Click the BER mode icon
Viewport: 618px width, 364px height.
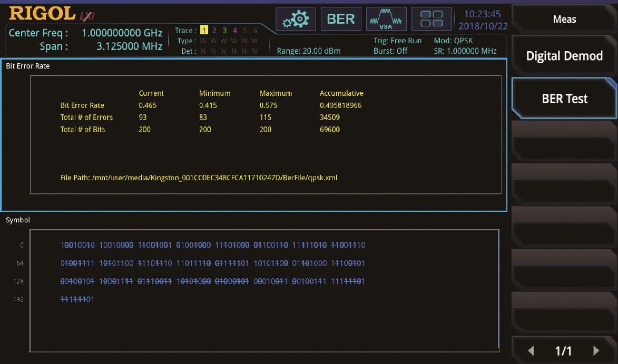tap(341, 19)
